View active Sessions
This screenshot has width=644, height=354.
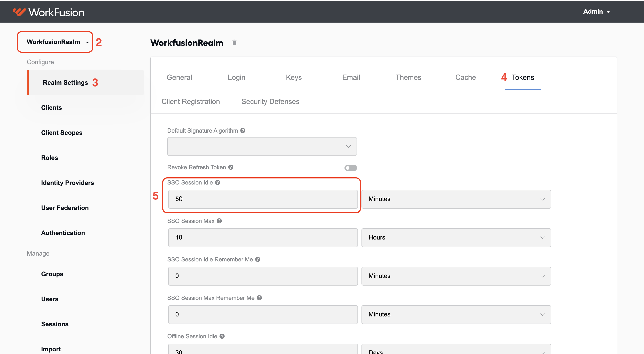[x=55, y=324]
